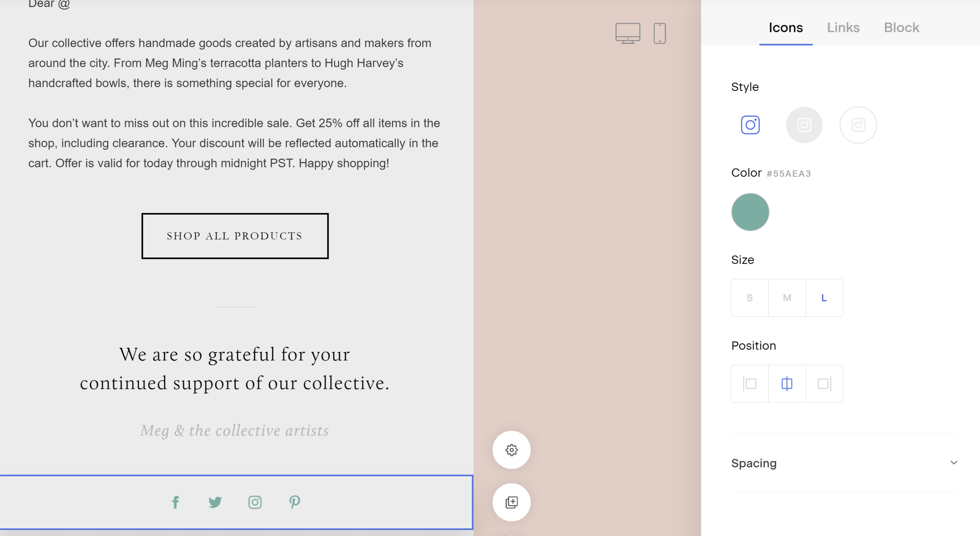
Task: Expand the Spacing section
Action: click(x=954, y=463)
